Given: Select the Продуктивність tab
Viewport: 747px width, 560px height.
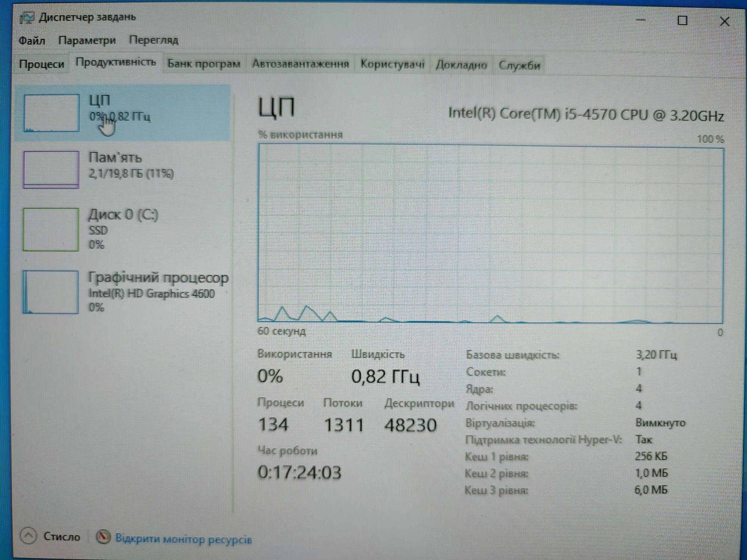Looking at the screenshot, I should (116, 62).
